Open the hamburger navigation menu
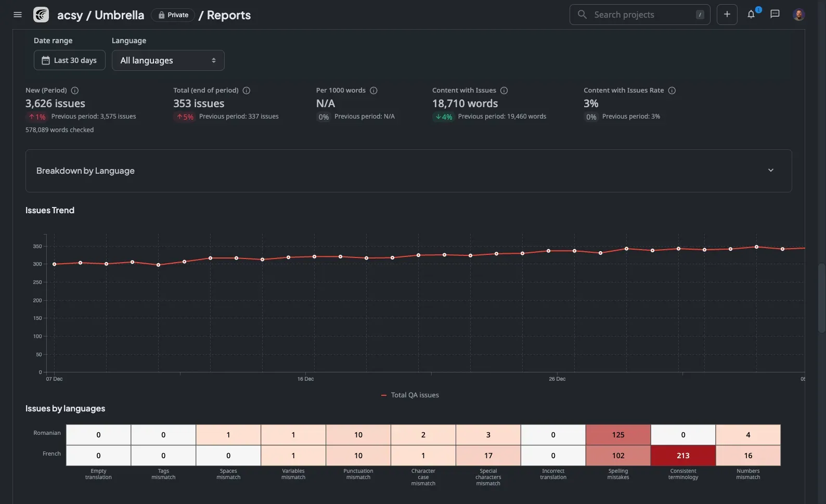This screenshot has height=504, width=826. coord(18,15)
